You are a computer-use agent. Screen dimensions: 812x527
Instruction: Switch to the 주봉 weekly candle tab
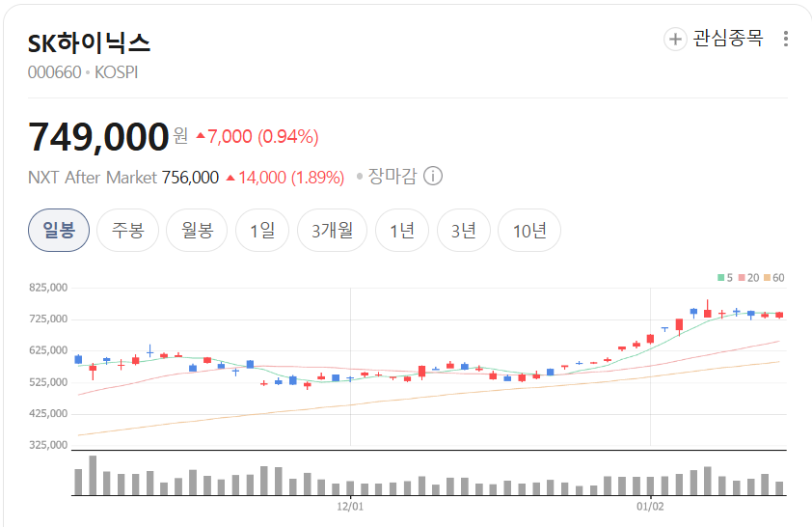127,230
